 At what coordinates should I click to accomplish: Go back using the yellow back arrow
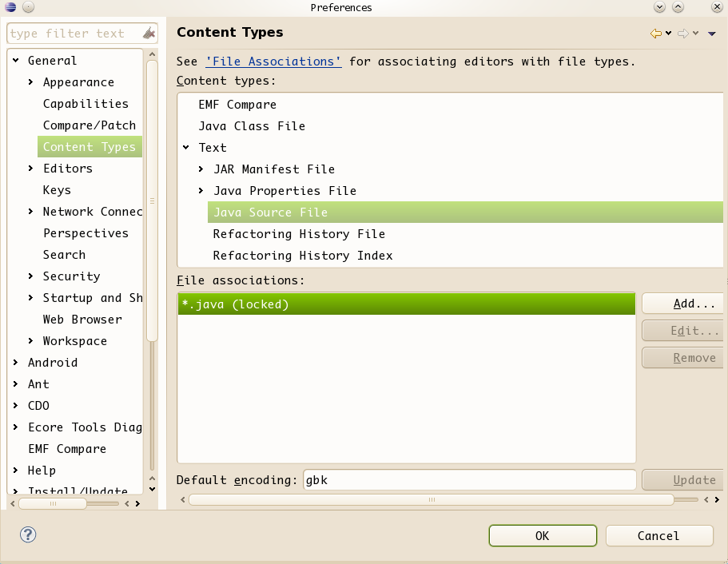[x=656, y=34]
